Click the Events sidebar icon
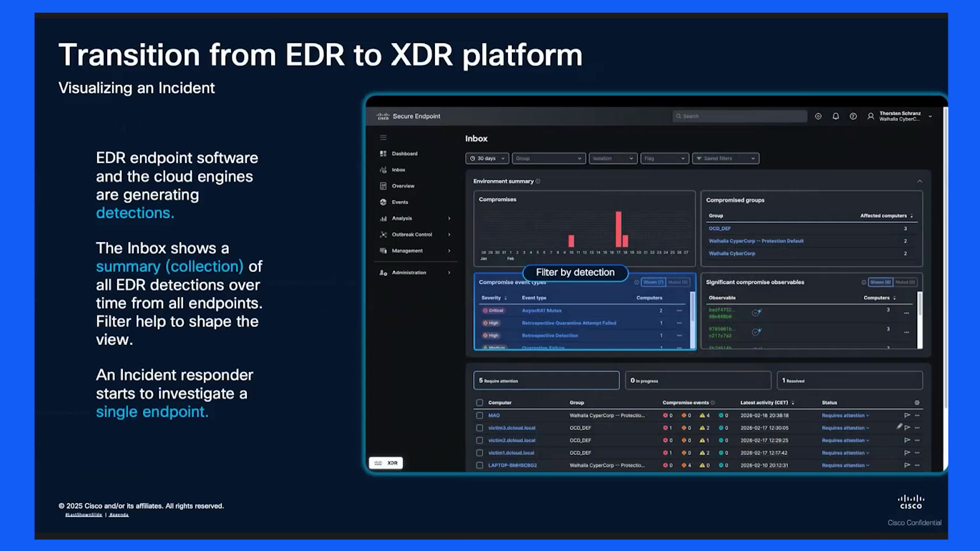This screenshot has height=551, width=980. coord(383,202)
